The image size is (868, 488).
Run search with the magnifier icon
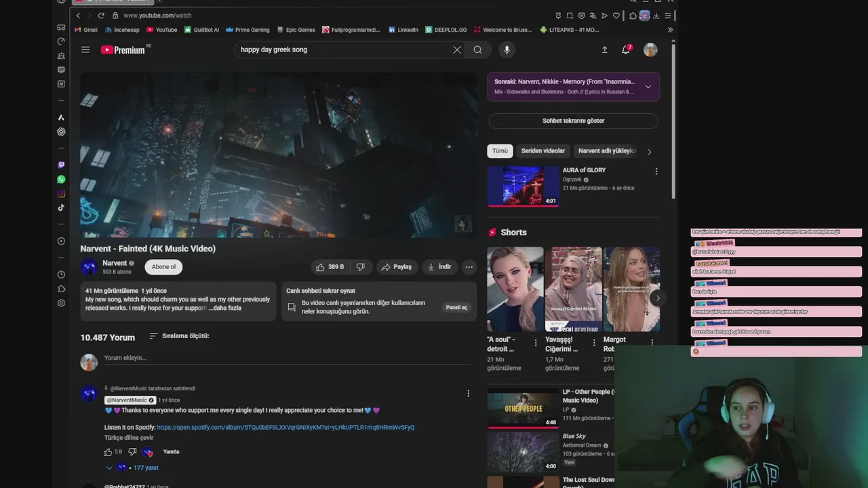click(478, 49)
